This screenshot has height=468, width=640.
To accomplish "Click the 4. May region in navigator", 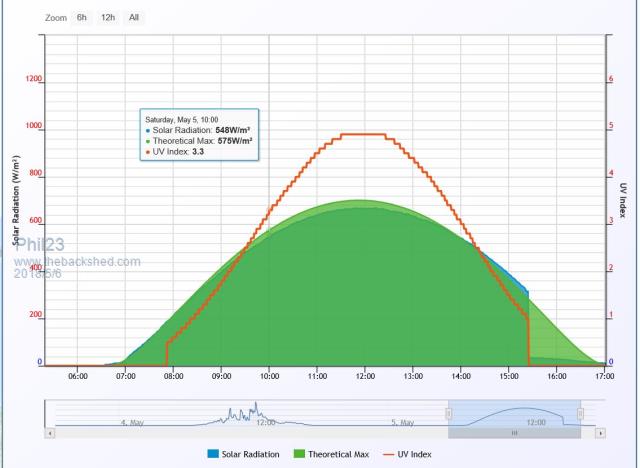I will 131,422.
